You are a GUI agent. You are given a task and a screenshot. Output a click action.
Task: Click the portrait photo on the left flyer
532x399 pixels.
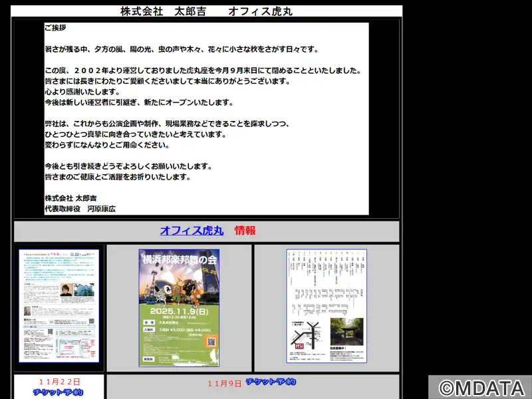(66, 291)
